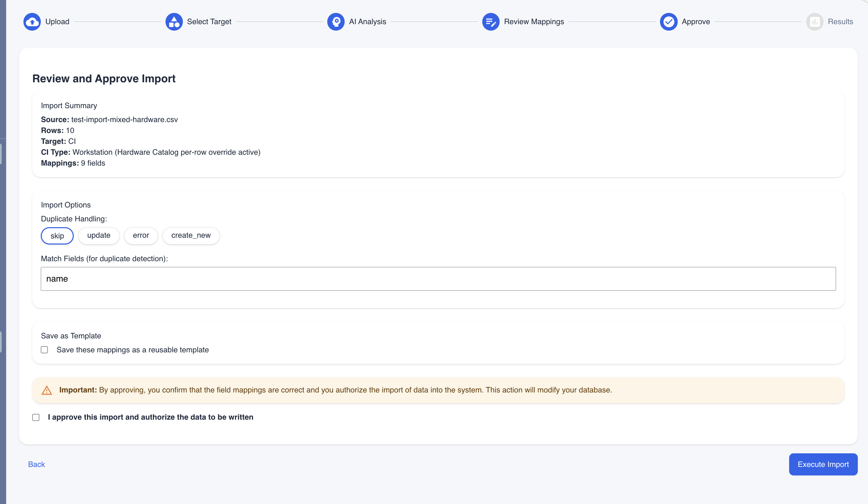This screenshot has height=504, width=868.
Task: Select the update duplicate handling option
Action: click(x=99, y=235)
